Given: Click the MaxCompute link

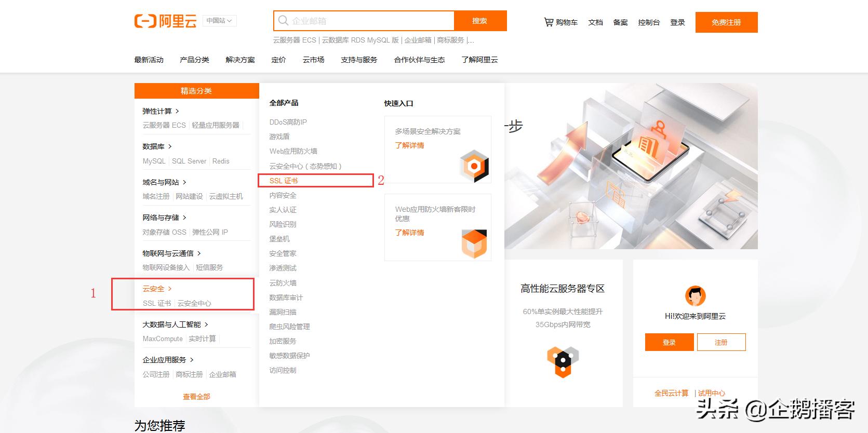Looking at the screenshot, I should (x=163, y=339).
